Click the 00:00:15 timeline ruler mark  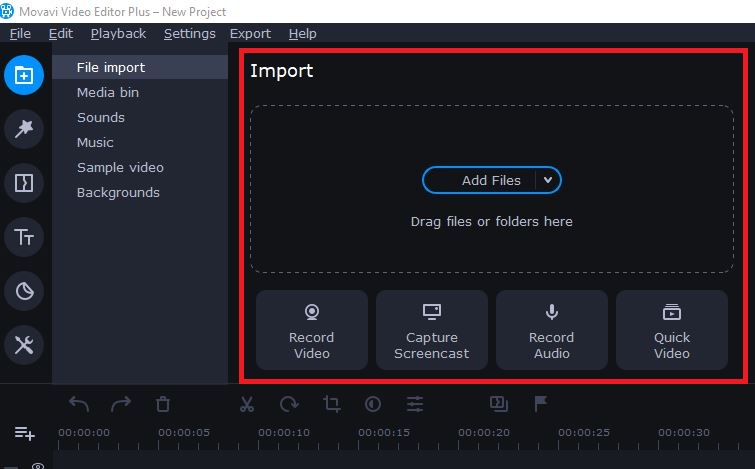pos(384,432)
